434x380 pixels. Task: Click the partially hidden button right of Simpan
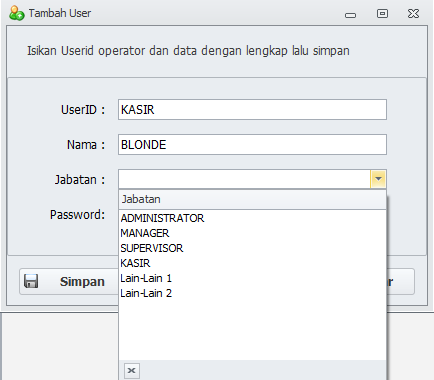(401, 282)
